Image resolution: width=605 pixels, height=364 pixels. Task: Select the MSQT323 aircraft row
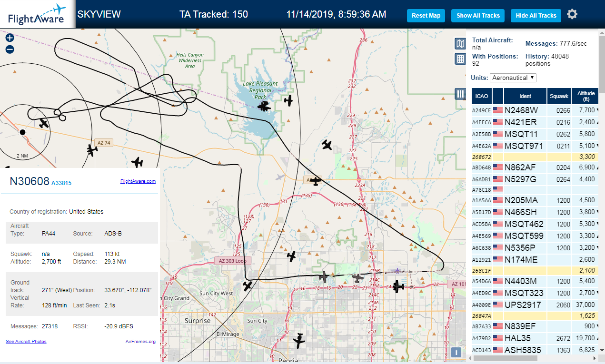[x=535, y=293]
